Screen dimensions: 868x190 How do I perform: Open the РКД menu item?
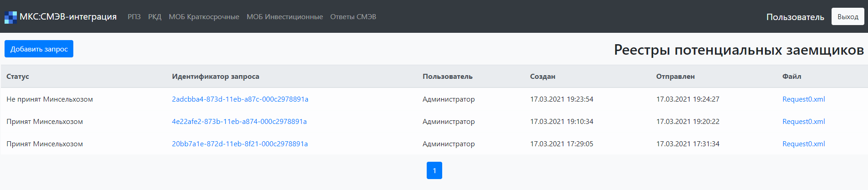tap(155, 17)
